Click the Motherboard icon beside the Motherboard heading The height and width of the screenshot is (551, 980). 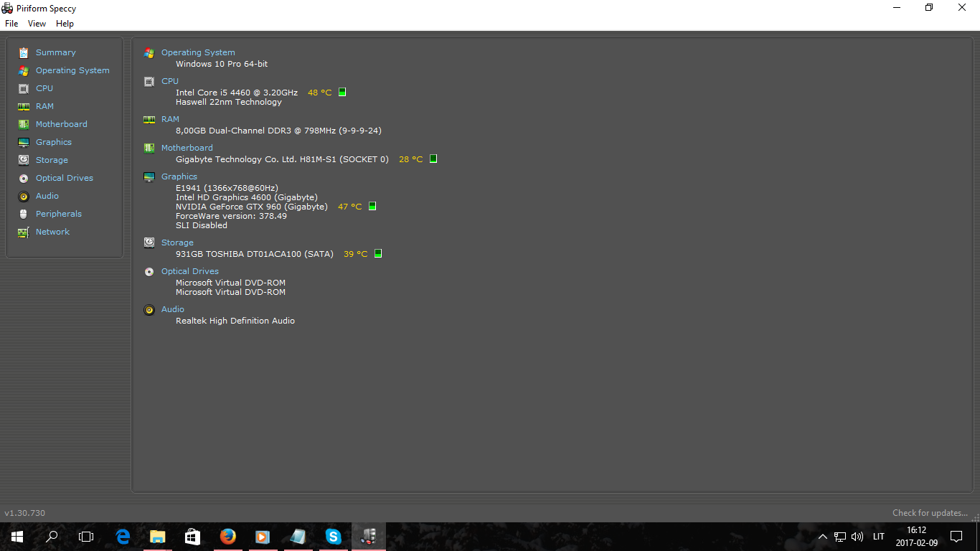[149, 148]
